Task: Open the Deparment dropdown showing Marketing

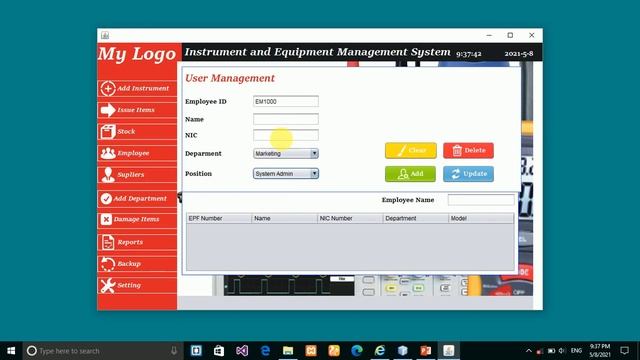Action: [286, 153]
